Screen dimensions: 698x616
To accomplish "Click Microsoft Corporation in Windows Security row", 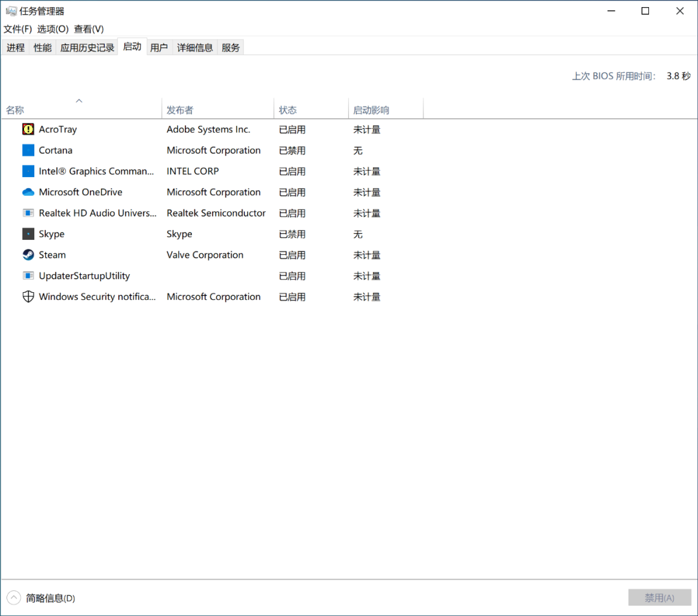I will tap(214, 297).
